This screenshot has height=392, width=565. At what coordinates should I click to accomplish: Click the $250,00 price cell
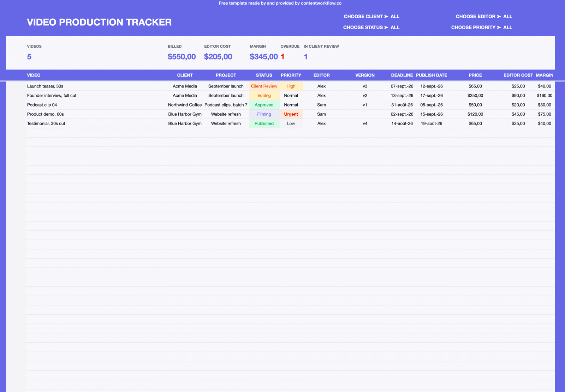475,96
